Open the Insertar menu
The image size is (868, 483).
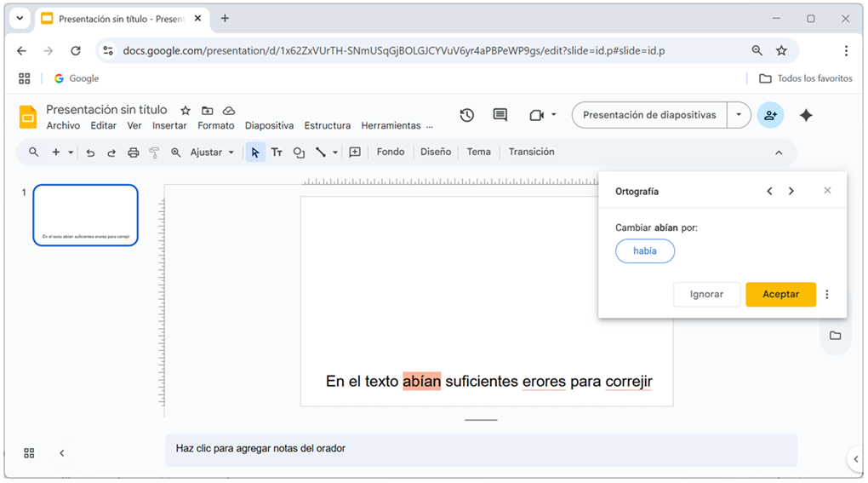[x=169, y=125]
